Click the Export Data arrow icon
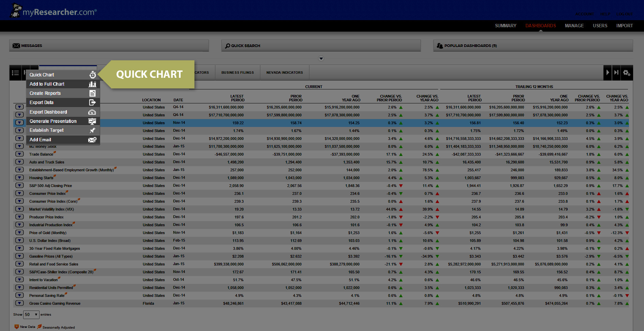 coord(92,102)
